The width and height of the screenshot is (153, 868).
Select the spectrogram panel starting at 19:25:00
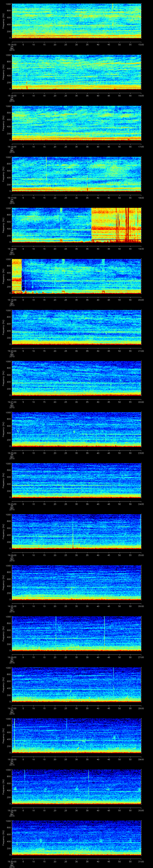pos(76,582)
